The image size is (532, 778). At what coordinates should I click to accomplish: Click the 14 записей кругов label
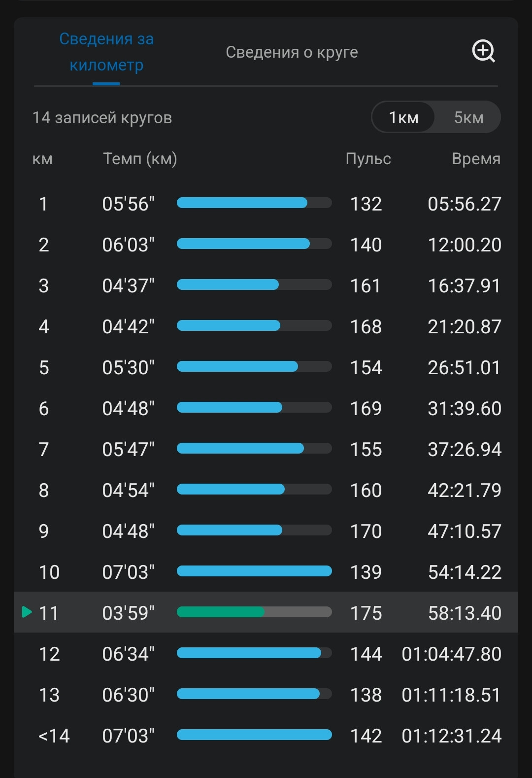(102, 118)
